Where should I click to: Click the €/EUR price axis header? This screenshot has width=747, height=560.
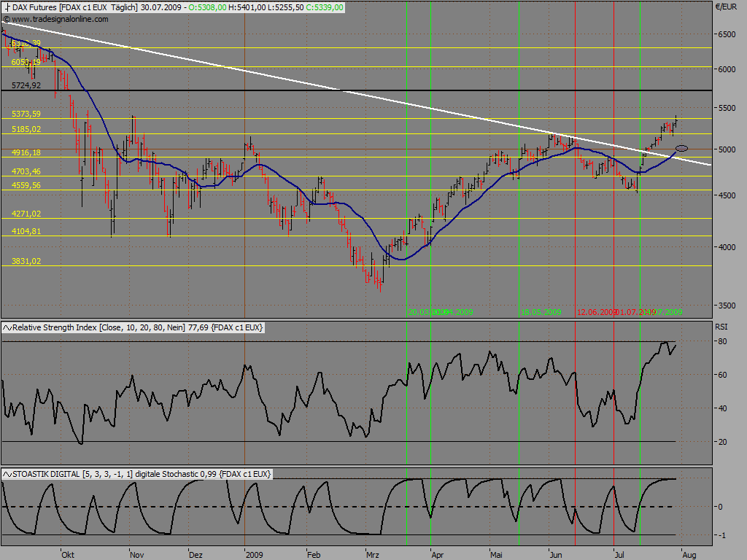click(x=727, y=7)
